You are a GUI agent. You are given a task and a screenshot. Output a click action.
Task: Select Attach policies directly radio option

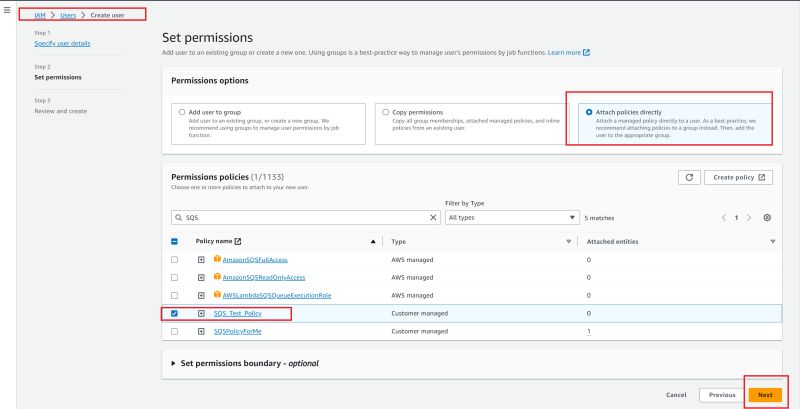(589, 112)
